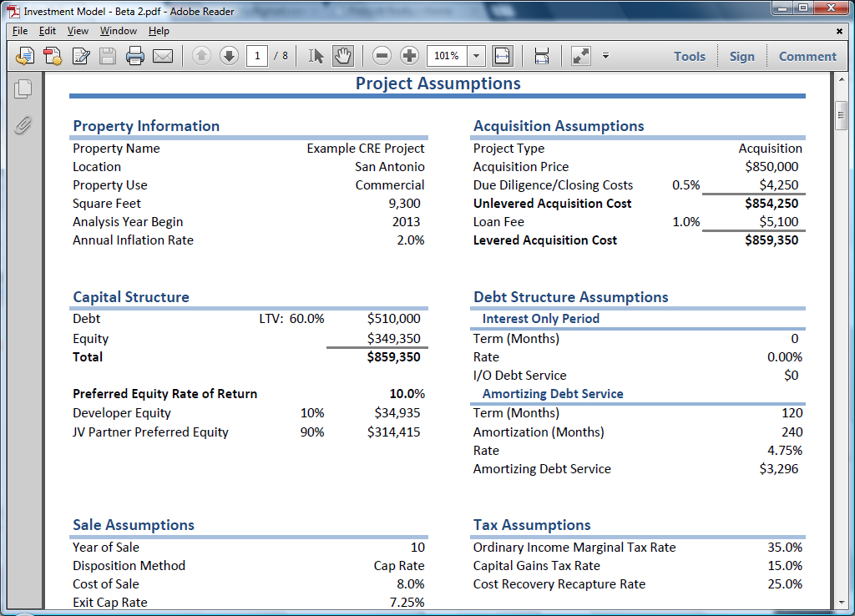Click the 'Sale Assumptions' heading
This screenshot has height=616, width=855.
point(134,525)
